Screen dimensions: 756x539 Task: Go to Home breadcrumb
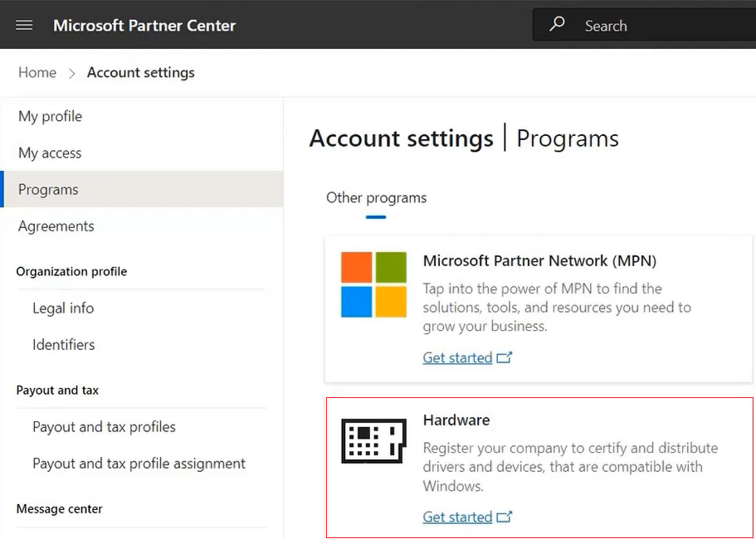tap(37, 73)
